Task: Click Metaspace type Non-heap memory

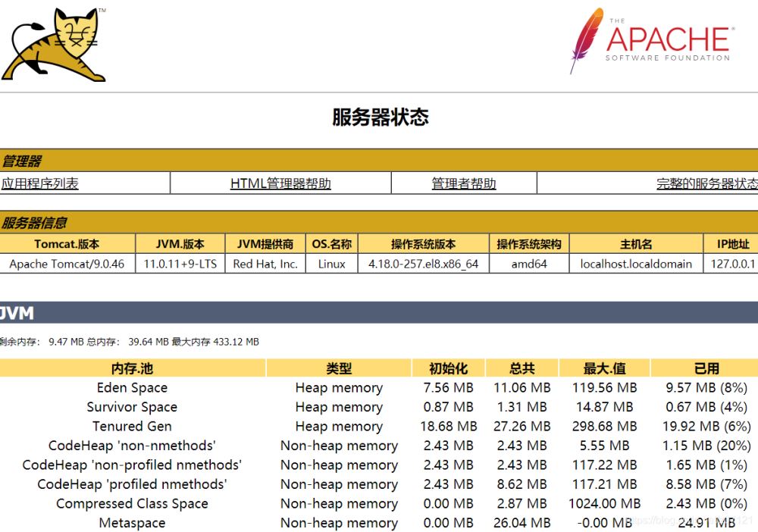Action: click(x=339, y=523)
